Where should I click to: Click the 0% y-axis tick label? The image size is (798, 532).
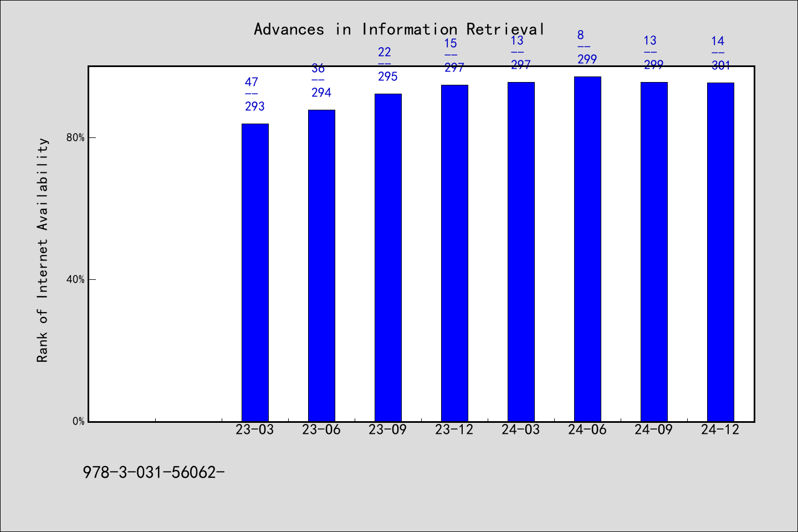point(78,421)
